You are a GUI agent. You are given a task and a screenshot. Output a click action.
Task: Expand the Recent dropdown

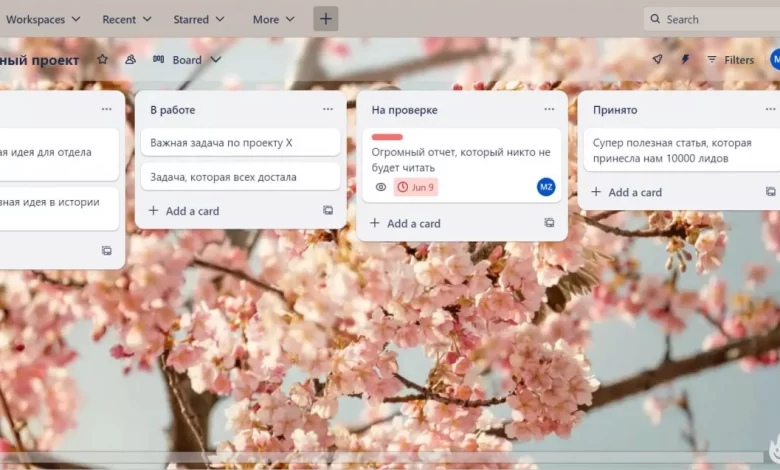pyautogui.click(x=127, y=19)
